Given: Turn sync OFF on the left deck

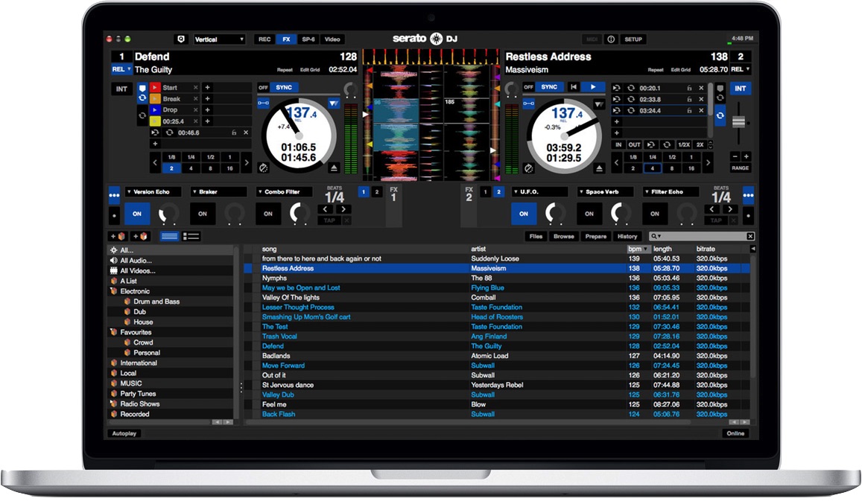Looking at the screenshot, I should [x=263, y=87].
